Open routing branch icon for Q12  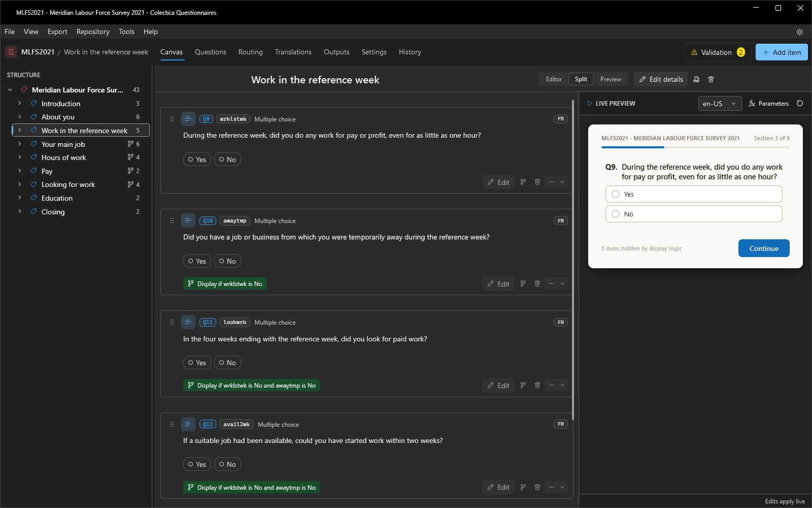(x=523, y=487)
